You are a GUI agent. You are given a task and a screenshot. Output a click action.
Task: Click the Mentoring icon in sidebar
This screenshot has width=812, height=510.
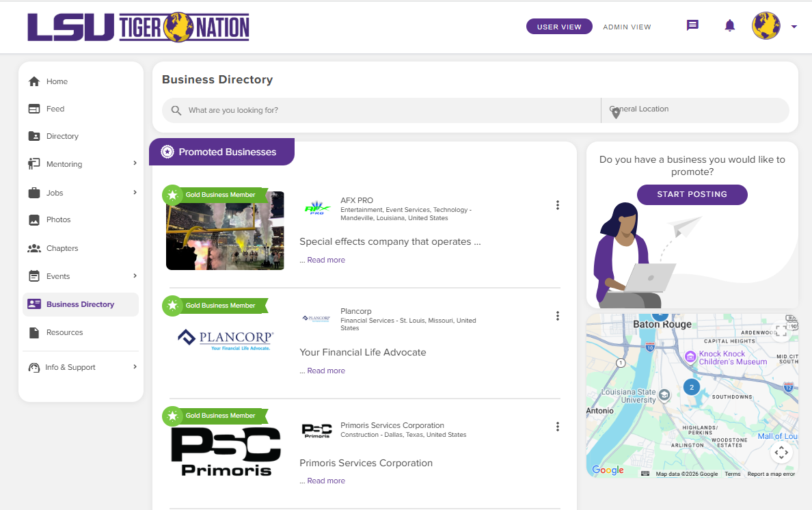[x=34, y=163]
